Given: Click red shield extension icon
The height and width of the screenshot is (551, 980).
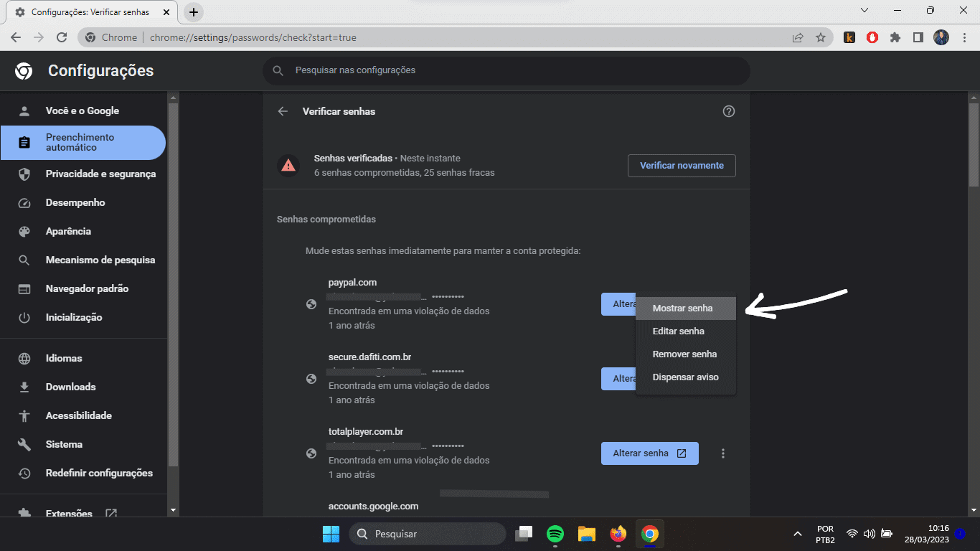Looking at the screenshot, I should pyautogui.click(x=872, y=37).
